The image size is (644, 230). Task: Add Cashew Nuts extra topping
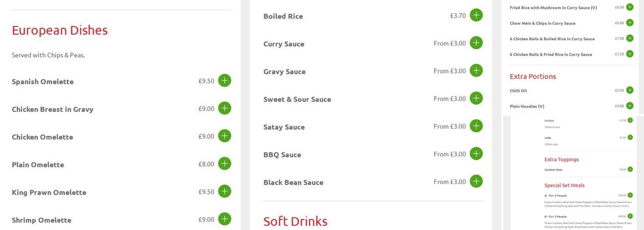[630, 169]
